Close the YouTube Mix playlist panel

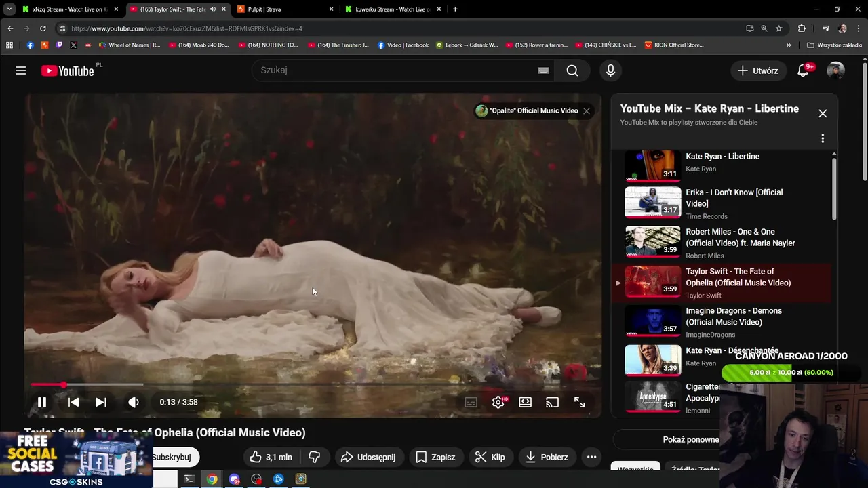823,113
